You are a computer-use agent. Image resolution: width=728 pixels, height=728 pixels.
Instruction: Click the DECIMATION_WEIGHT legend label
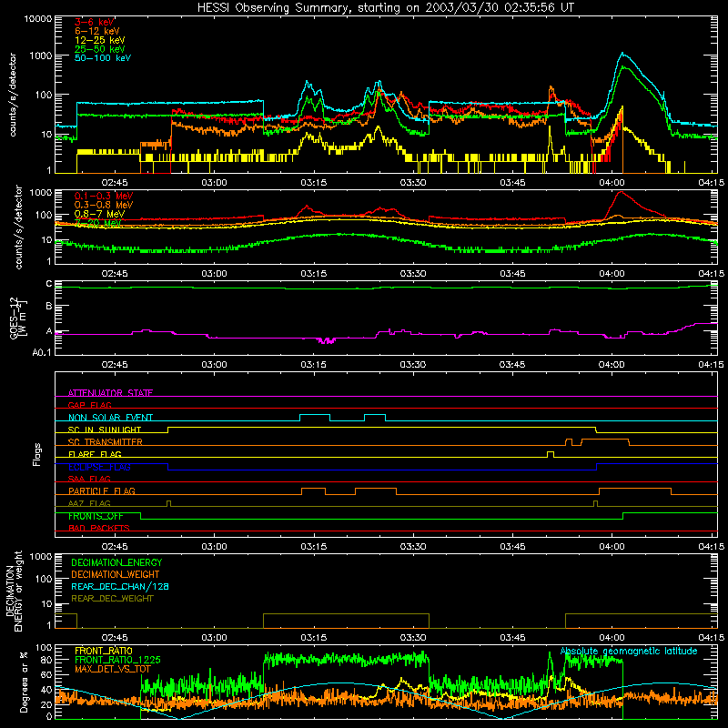[116, 574]
